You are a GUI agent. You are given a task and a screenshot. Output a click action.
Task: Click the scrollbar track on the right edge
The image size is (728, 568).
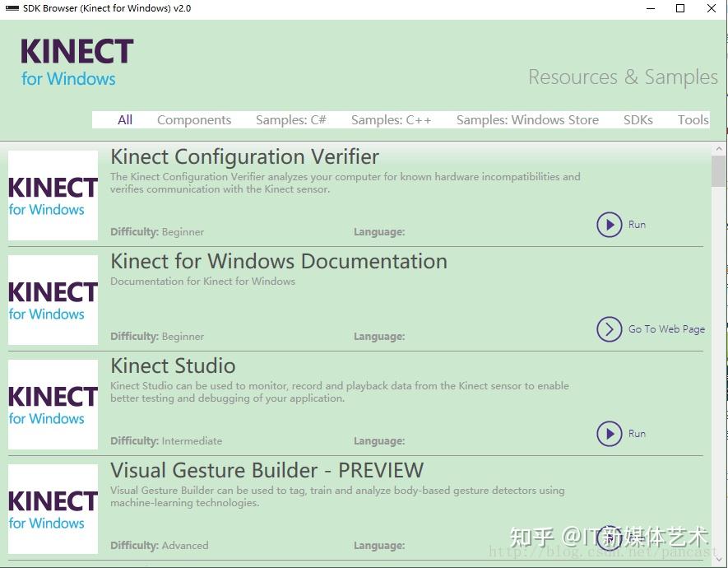pyautogui.click(x=718, y=370)
